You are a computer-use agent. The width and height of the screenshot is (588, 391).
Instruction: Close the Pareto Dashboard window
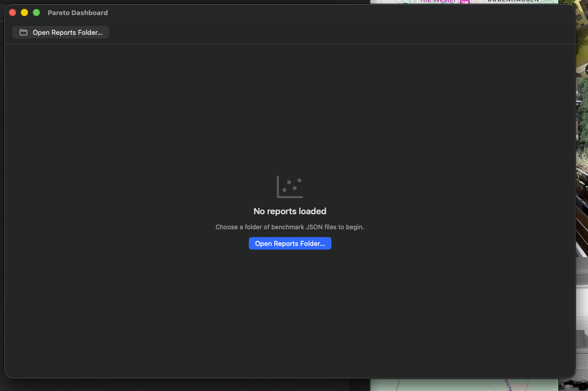tap(12, 13)
